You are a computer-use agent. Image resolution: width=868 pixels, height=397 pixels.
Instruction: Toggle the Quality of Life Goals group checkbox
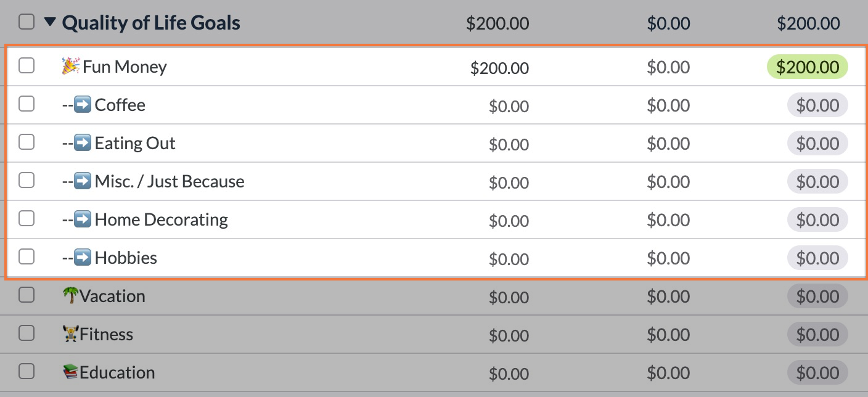27,22
